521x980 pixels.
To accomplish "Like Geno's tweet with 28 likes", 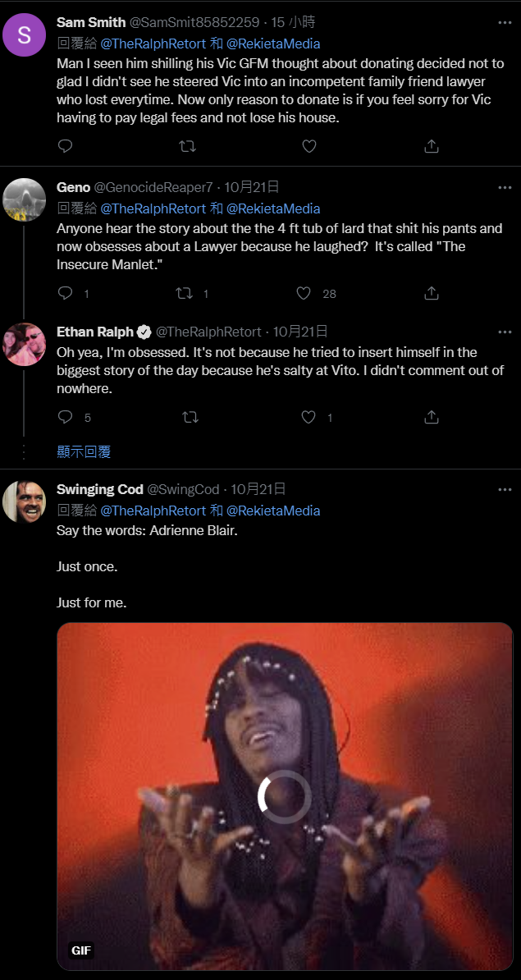I will click(304, 293).
